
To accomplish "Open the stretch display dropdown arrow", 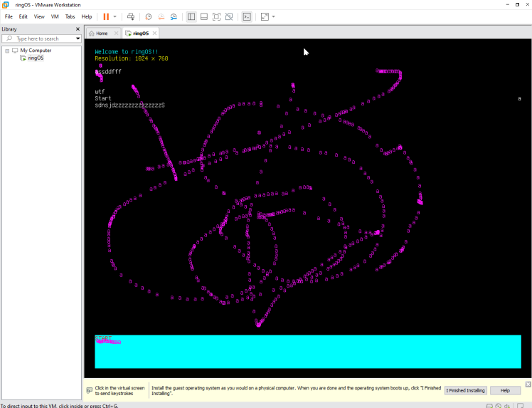I will pos(273,16).
